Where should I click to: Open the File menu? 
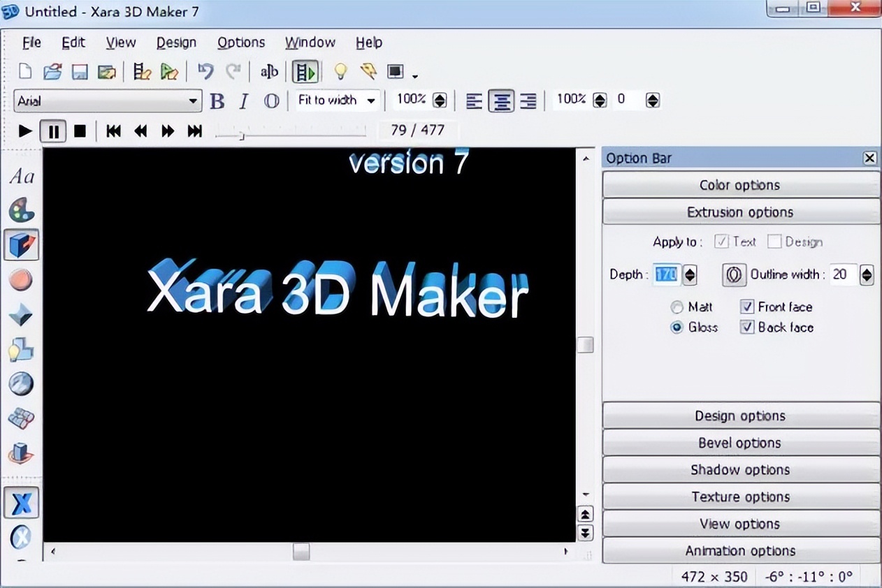31,43
